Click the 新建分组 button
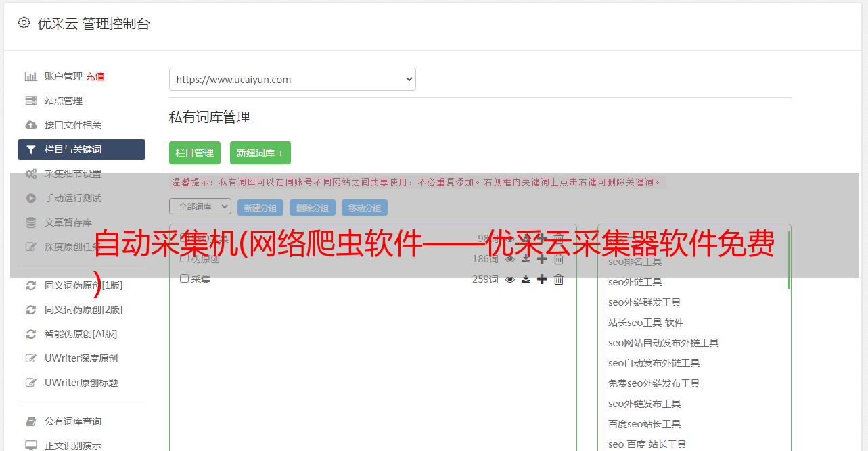The width and height of the screenshot is (868, 451). [x=260, y=208]
